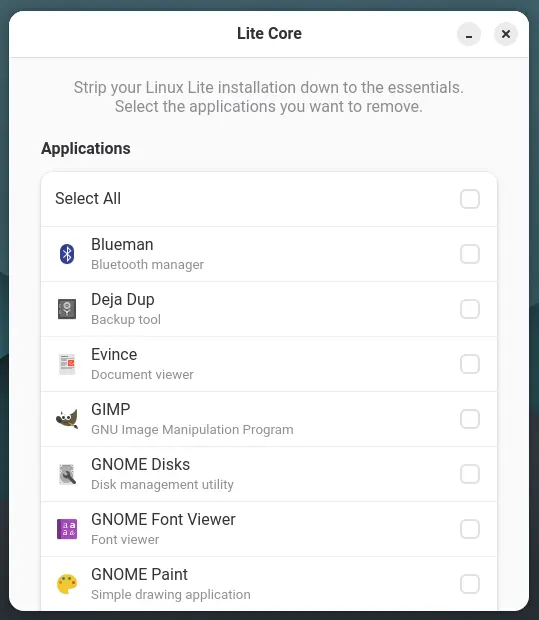Click the Deja Dup backup safe icon
The height and width of the screenshot is (620, 539).
(x=67, y=309)
